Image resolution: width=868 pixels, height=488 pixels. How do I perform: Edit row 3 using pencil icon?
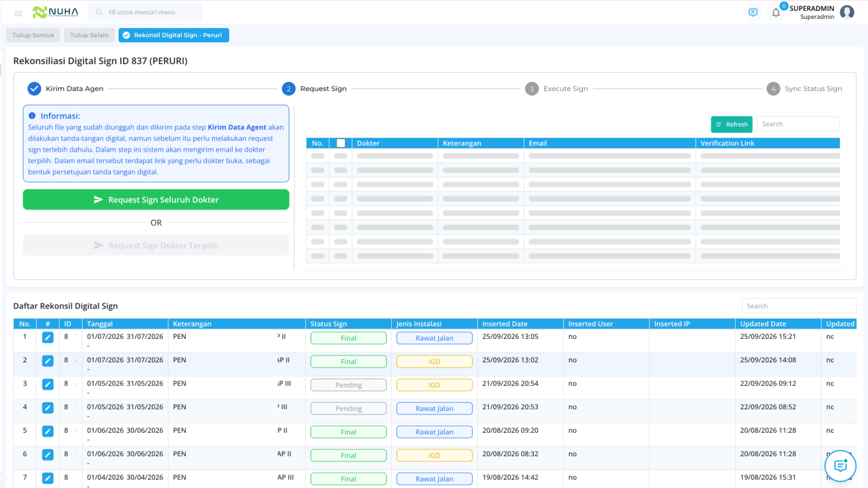[x=48, y=384]
